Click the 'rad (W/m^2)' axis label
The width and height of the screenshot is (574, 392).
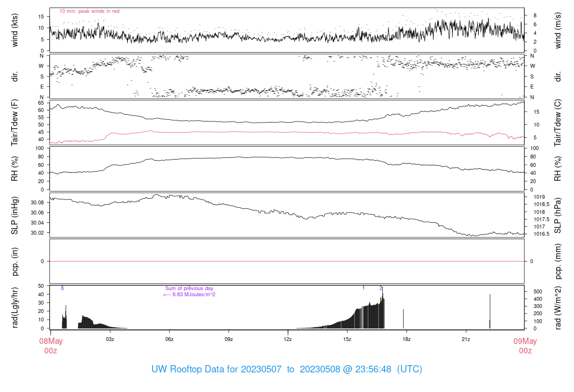pyautogui.click(x=558, y=307)
